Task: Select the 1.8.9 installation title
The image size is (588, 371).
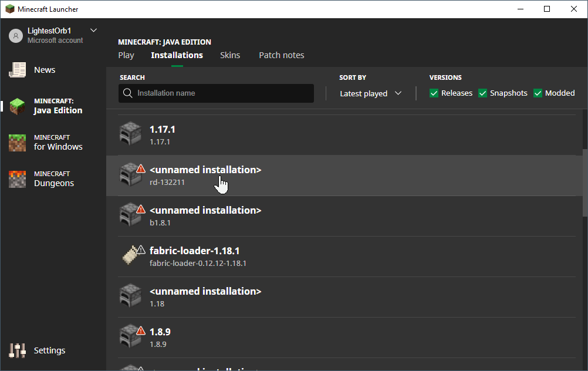Action: (160, 332)
